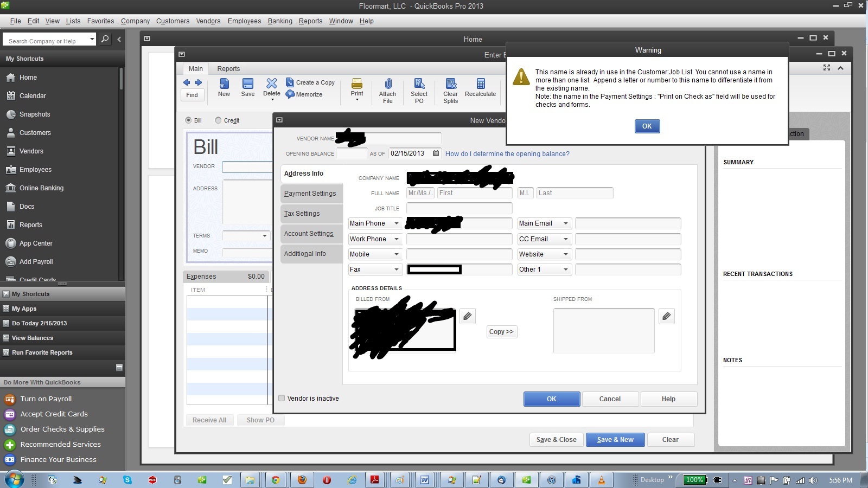Click the Job Title input field
Viewport: 868px width, 488px height.
pyautogui.click(x=459, y=208)
